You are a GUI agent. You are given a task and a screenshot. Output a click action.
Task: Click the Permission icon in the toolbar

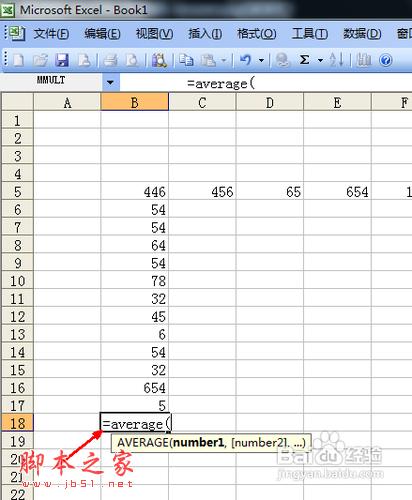click(84, 60)
